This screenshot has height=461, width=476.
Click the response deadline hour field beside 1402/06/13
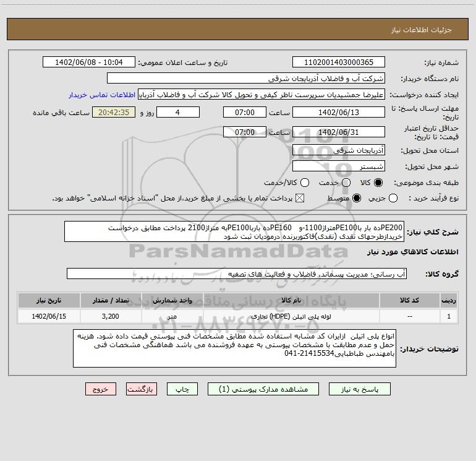[245, 112]
